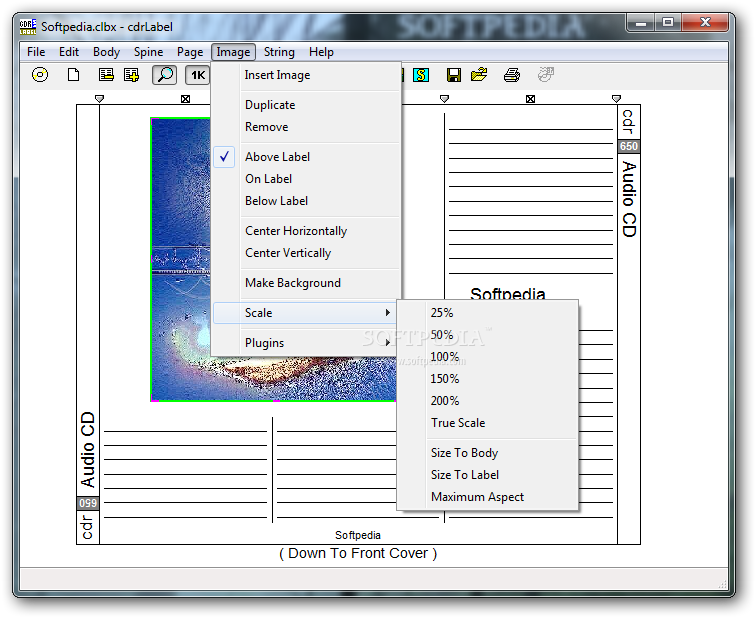Screen dimensions: 756x618
Task: Open the String menu
Action: 279,52
